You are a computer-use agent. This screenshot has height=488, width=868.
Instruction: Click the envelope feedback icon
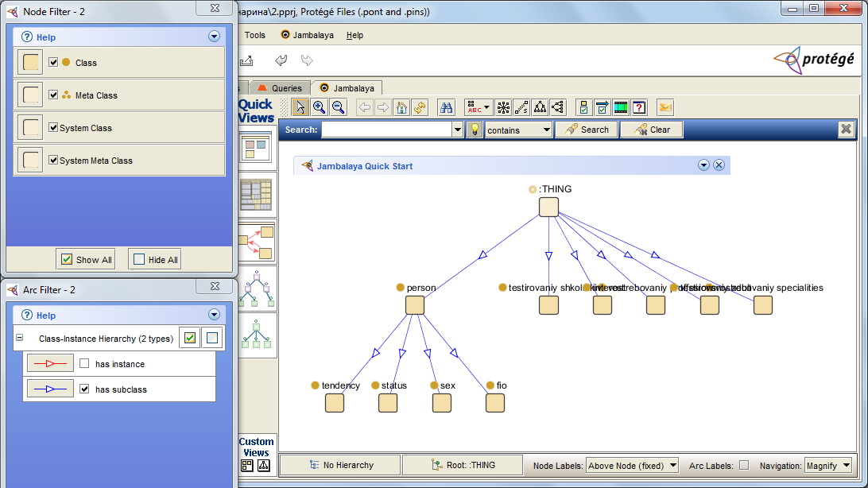(665, 107)
